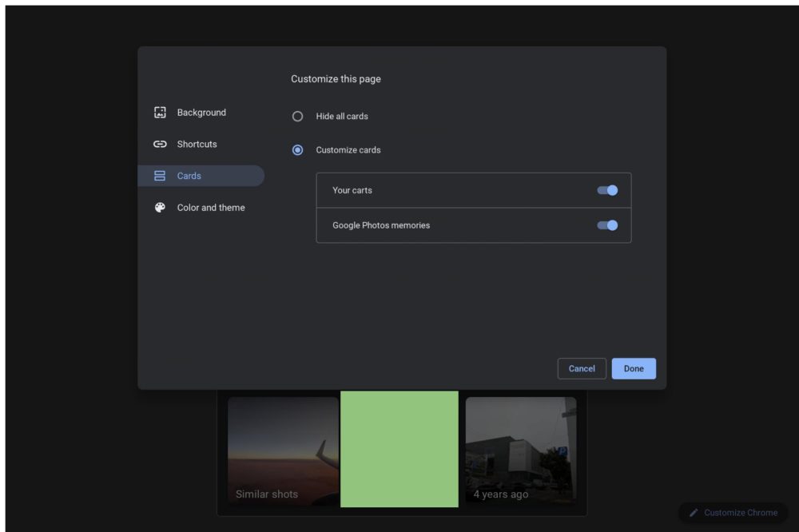
Task: Click the Cards layout icon in sidebar
Action: point(160,176)
